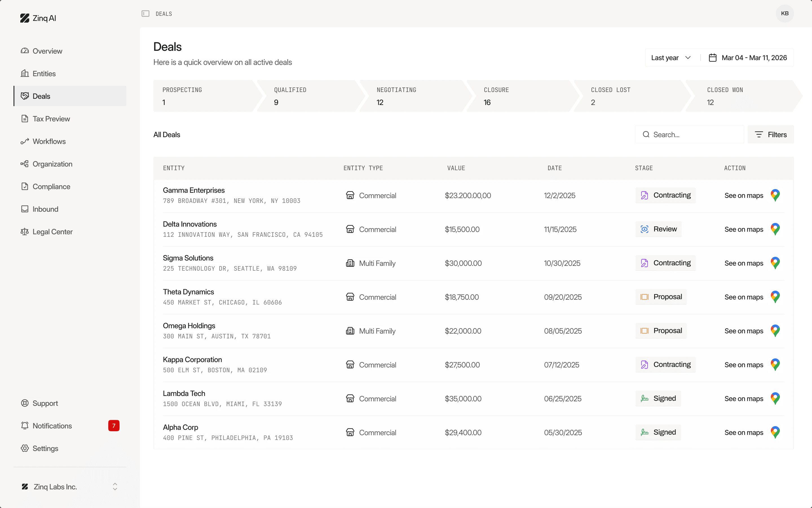
Task: Expand the Zinq Labs Inc. organization switcher
Action: click(70, 487)
